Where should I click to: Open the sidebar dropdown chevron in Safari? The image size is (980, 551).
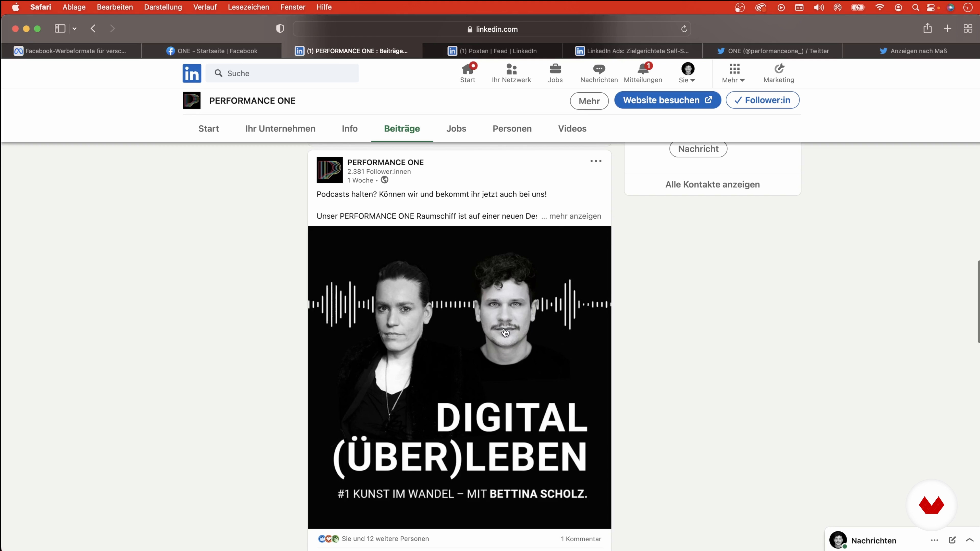[x=75, y=29]
